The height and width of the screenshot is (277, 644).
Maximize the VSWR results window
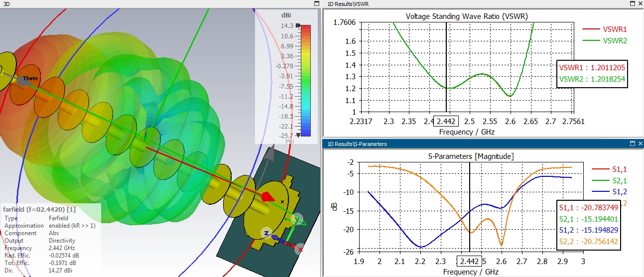(633, 3)
